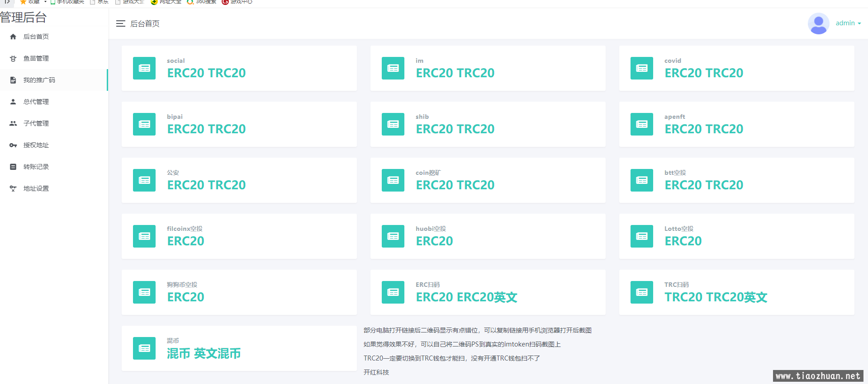Image resolution: width=868 pixels, height=384 pixels.
Task: Open the admin dropdown menu
Action: (848, 23)
